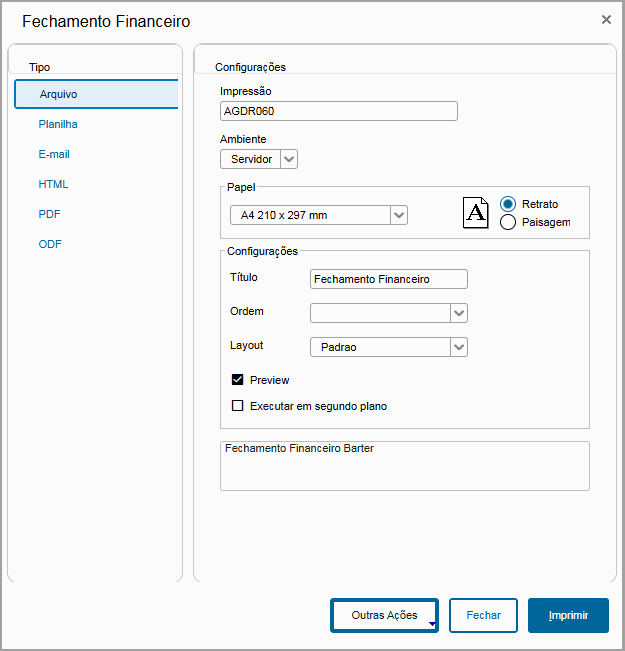Select the Paisagem orientation option
Screen dimensions: 625x651
pos(508,222)
